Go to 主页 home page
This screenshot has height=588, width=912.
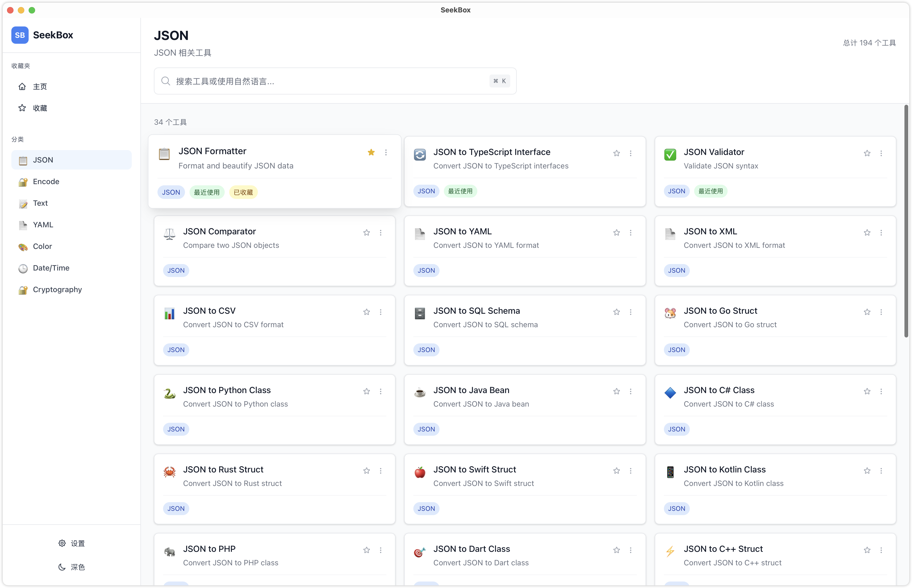[40, 87]
